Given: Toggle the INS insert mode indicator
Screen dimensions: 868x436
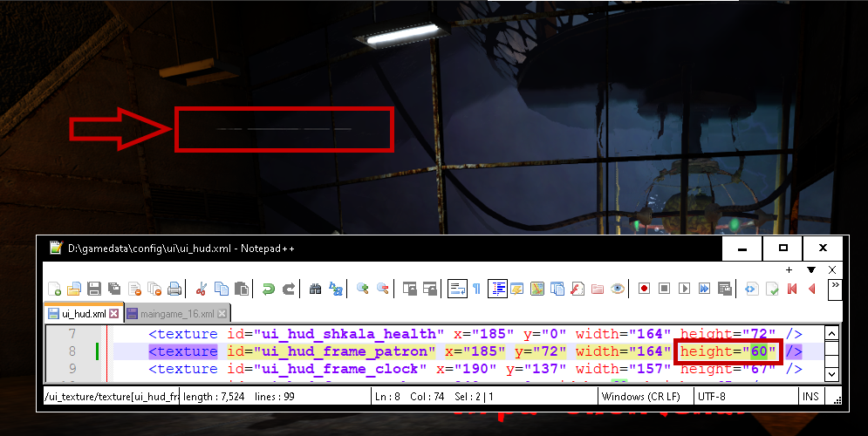Looking at the screenshot, I should coord(811,396).
